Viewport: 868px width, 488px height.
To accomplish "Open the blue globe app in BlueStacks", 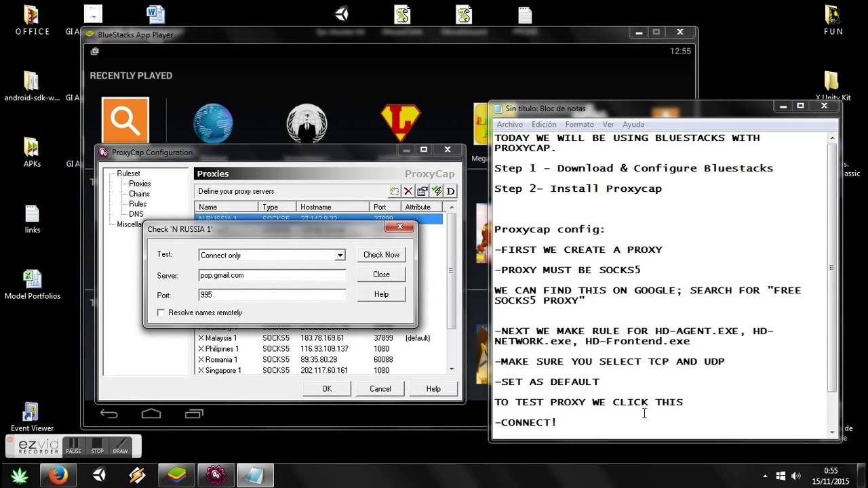I will tap(213, 123).
